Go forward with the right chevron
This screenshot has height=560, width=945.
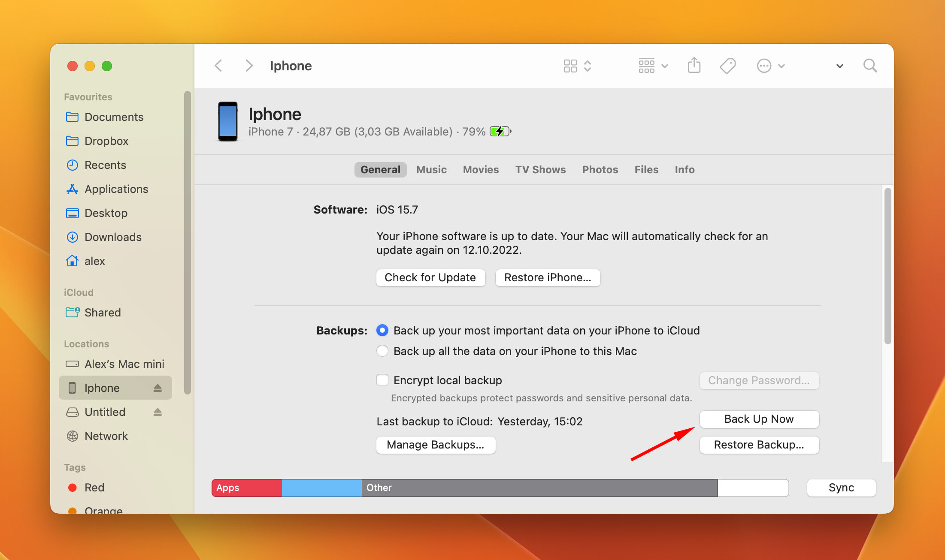point(248,66)
